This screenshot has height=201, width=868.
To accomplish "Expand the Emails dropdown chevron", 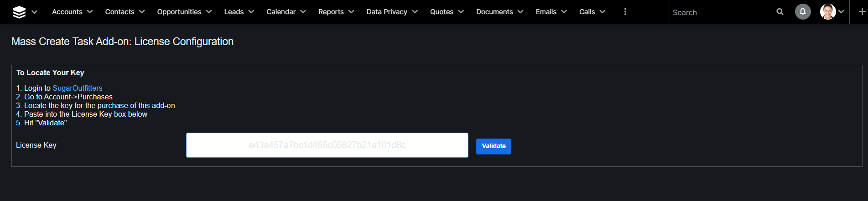I will [564, 12].
